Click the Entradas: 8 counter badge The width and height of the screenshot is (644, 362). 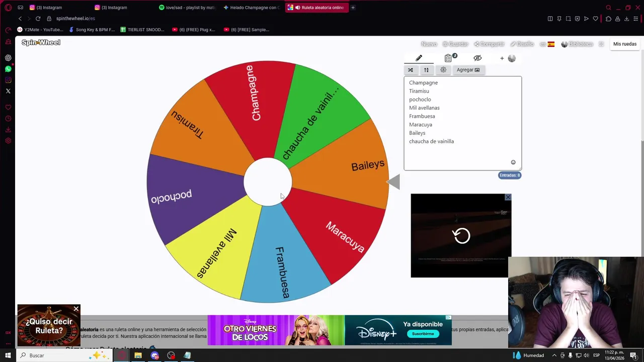click(510, 175)
